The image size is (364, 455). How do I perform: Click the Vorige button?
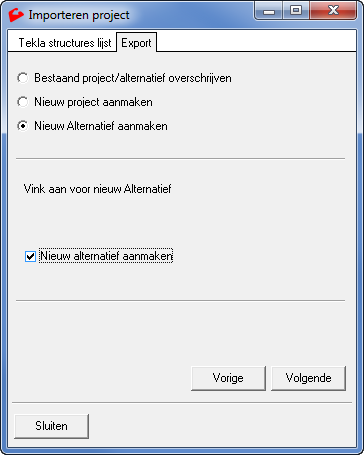(228, 378)
